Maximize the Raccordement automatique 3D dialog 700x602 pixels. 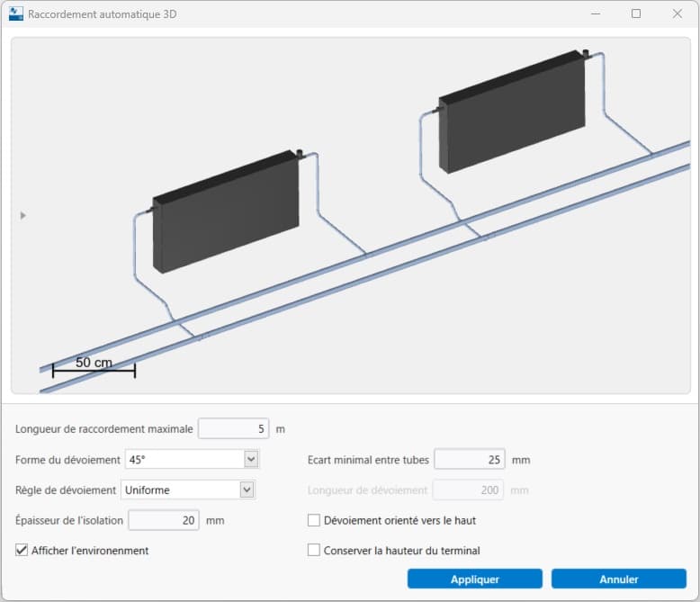(x=636, y=14)
